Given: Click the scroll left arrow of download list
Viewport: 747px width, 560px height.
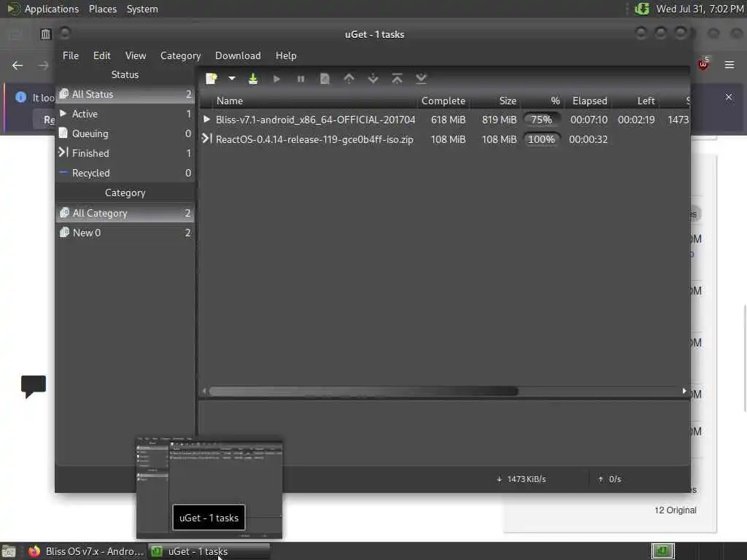Looking at the screenshot, I should click(x=204, y=391).
